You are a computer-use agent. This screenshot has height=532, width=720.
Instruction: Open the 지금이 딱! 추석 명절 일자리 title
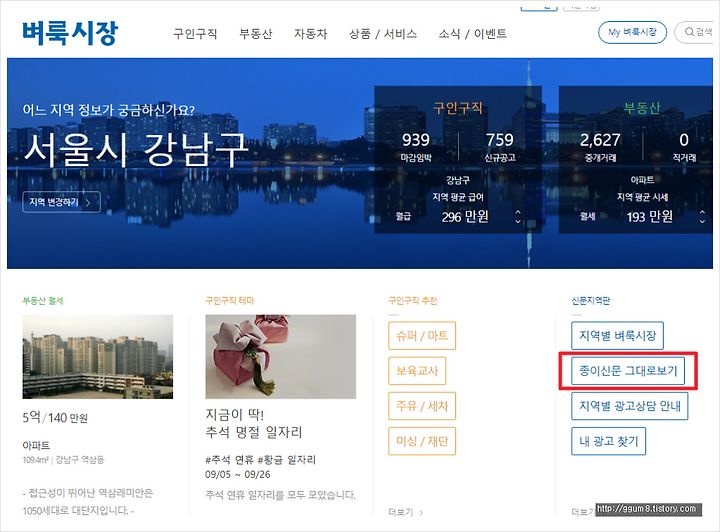pyautogui.click(x=254, y=423)
